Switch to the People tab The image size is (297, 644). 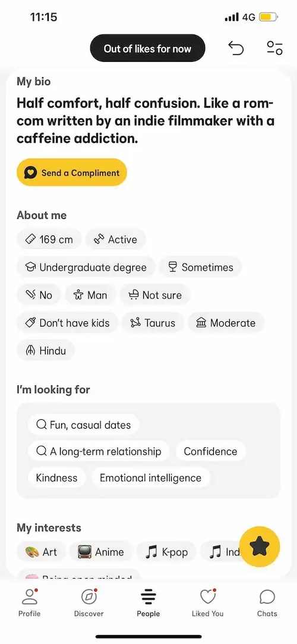click(x=148, y=602)
